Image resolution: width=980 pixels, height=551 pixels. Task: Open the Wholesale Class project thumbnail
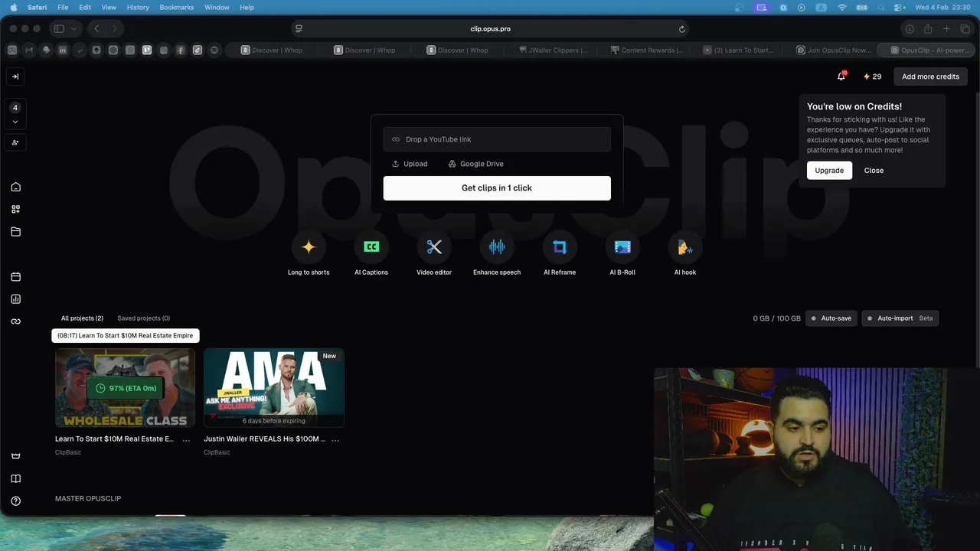coord(125,388)
